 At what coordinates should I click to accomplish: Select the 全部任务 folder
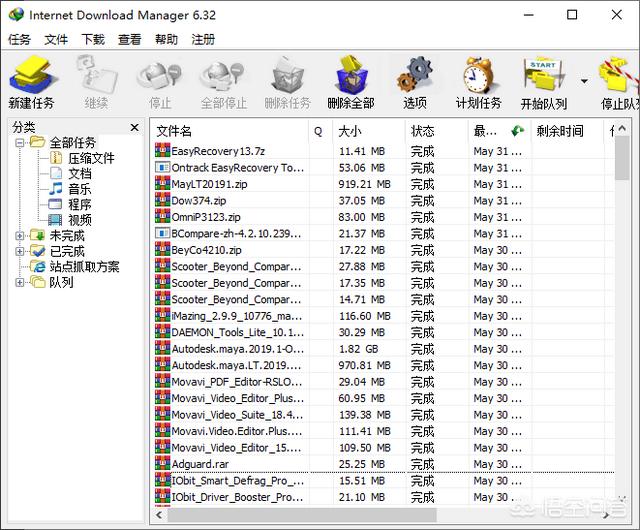(x=73, y=143)
